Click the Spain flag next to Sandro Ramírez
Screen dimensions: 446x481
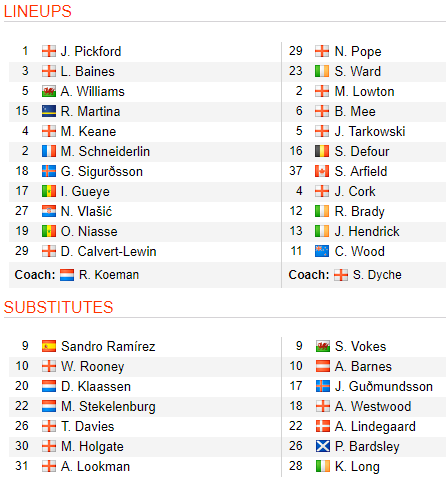pos(49,346)
